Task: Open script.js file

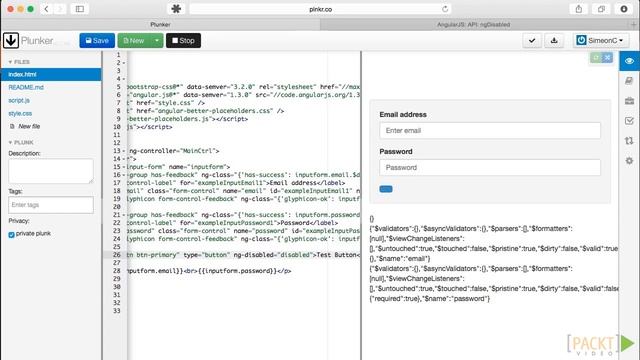Action: 19,100
